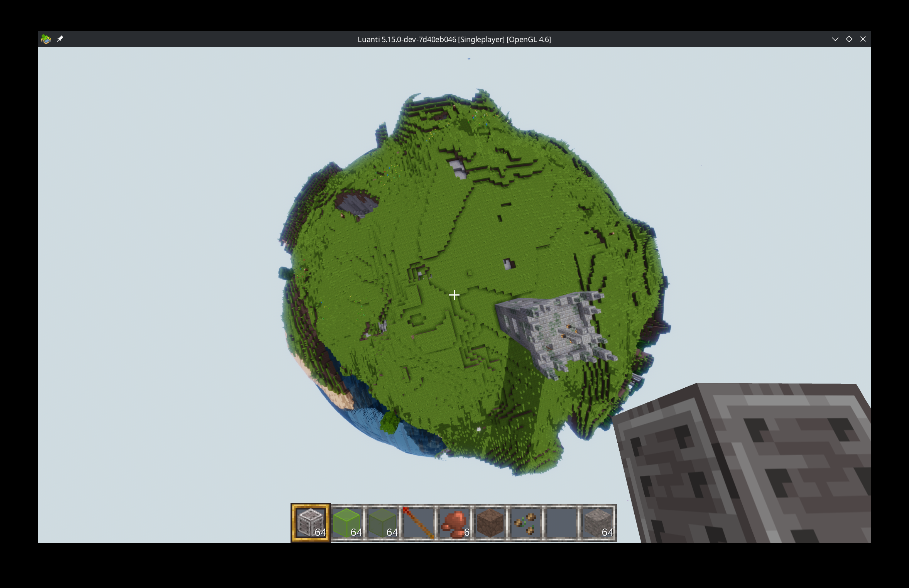Click the white crosshair on the planet

click(x=454, y=295)
